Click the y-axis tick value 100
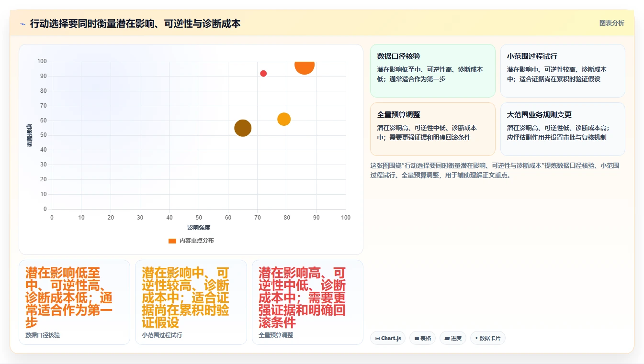This screenshot has width=644, height=364. pos(42,61)
